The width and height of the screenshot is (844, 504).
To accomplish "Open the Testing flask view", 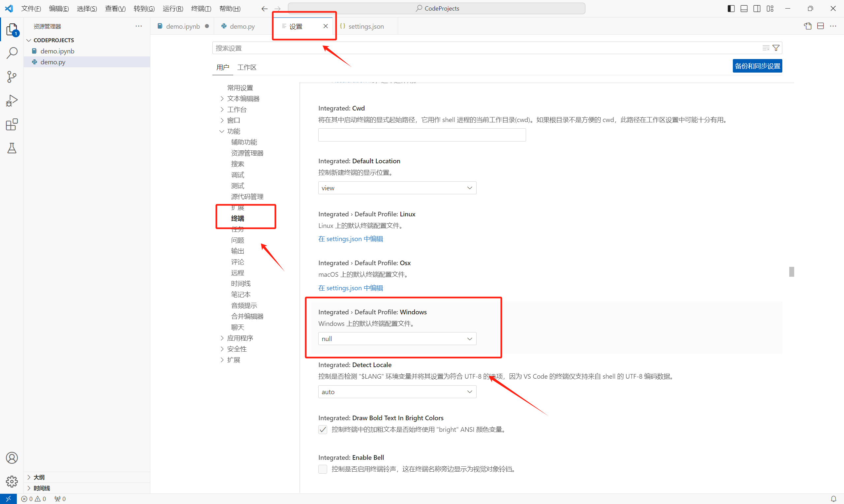I will pos(12,148).
